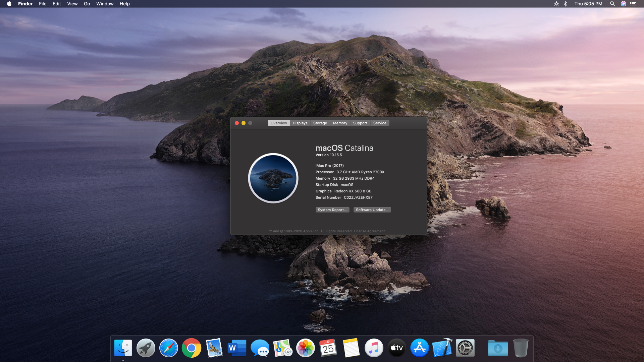Open the Trash in the Dock
Image resolution: width=644 pixels, height=362 pixels.
coord(521,348)
